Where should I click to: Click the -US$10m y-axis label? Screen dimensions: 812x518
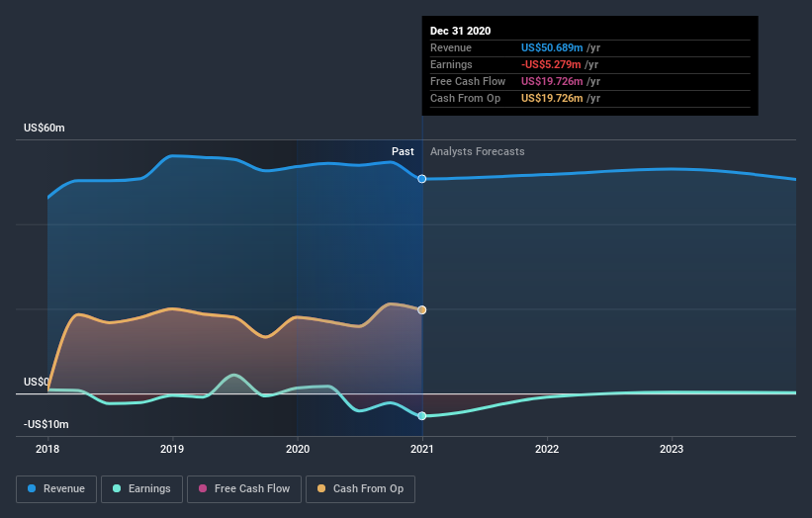click(x=46, y=424)
